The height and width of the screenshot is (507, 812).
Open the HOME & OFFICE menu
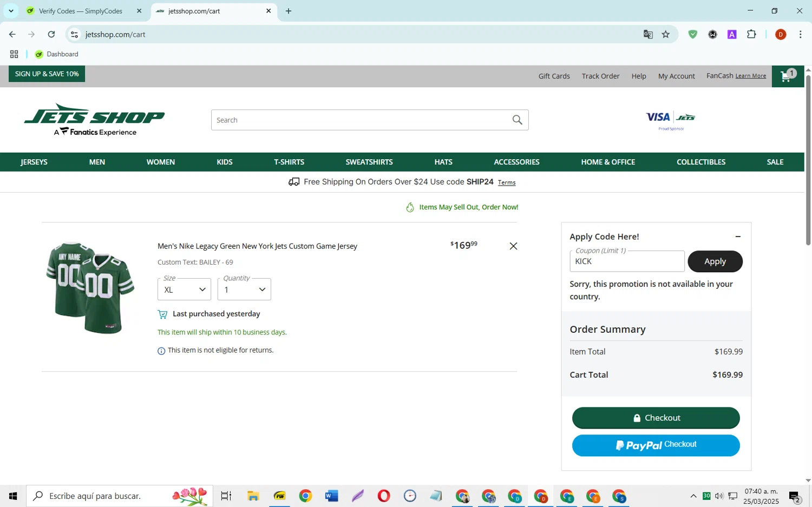coord(608,162)
